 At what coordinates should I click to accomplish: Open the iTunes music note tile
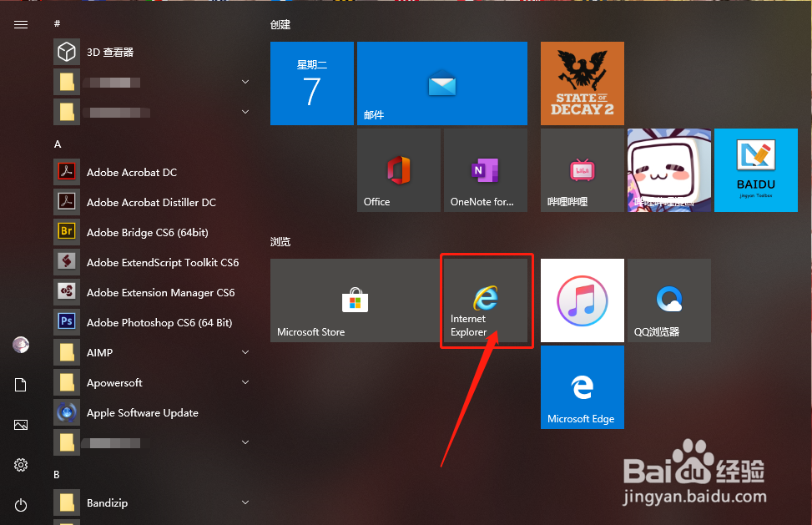pyautogui.click(x=582, y=300)
